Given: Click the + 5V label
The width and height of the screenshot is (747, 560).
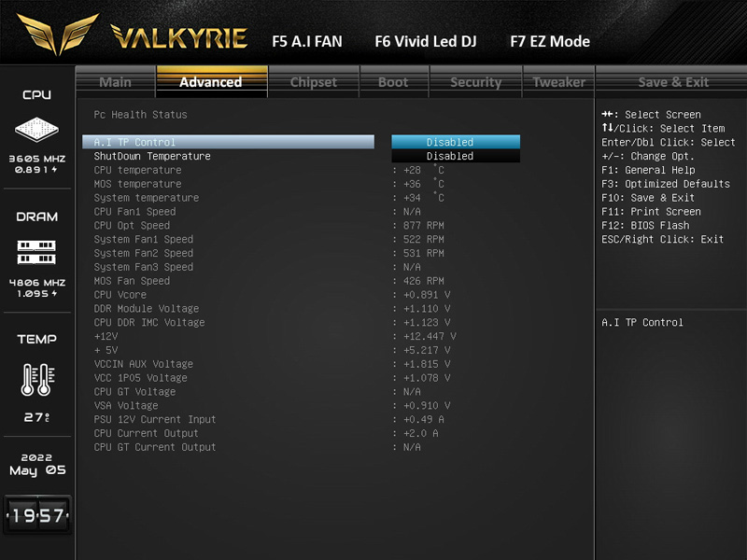Looking at the screenshot, I should [x=106, y=350].
